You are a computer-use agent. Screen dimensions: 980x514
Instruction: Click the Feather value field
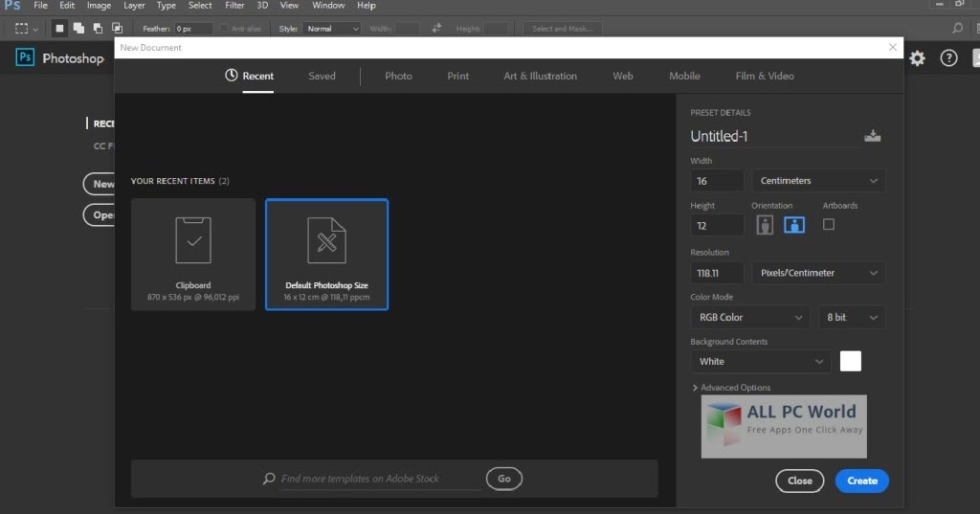(193, 28)
